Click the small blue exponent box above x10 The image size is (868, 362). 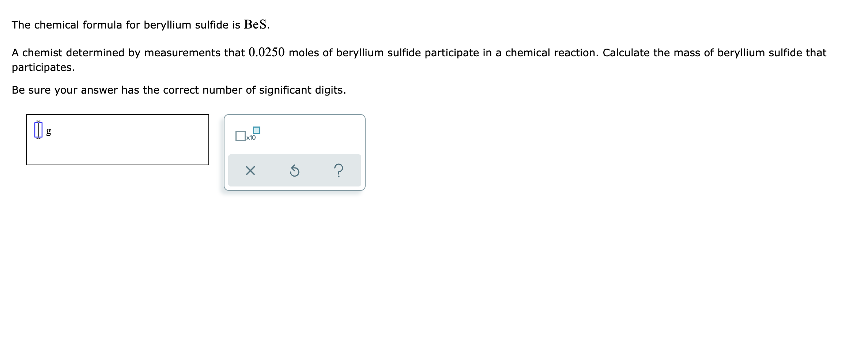click(x=256, y=129)
